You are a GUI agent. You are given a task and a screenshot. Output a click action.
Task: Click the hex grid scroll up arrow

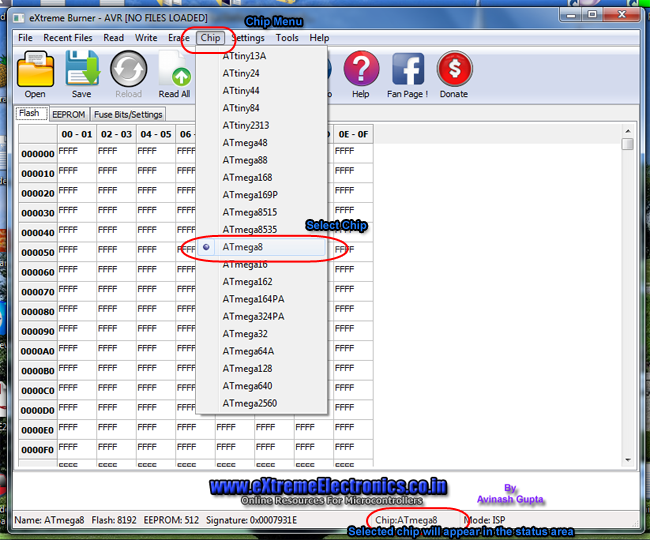pos(628,131)
